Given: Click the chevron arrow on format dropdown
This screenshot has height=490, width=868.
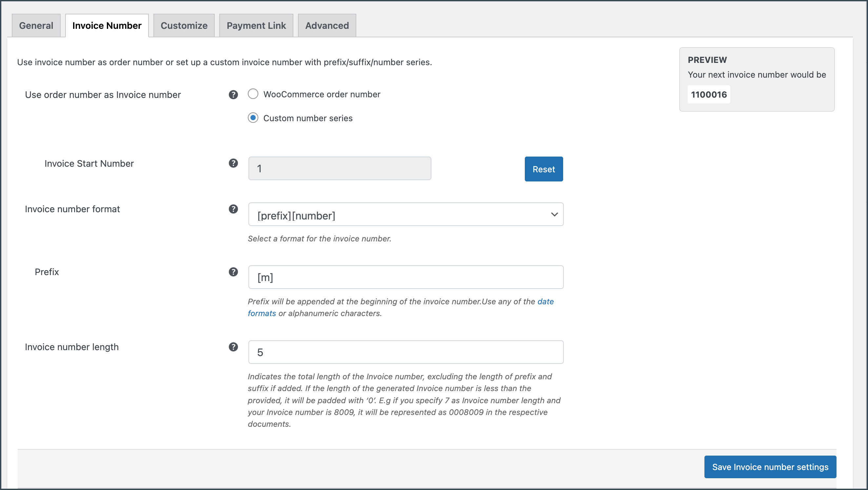Looking at the screenshot, I should point(554,215).
